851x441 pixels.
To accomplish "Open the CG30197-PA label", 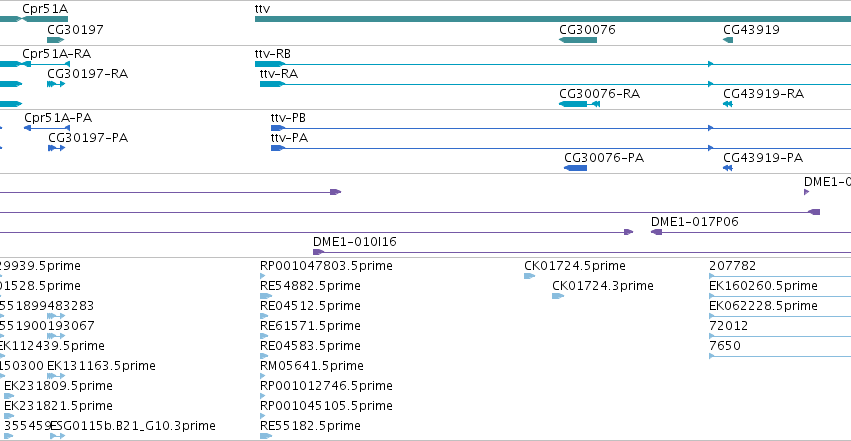I will pos(88,137).
